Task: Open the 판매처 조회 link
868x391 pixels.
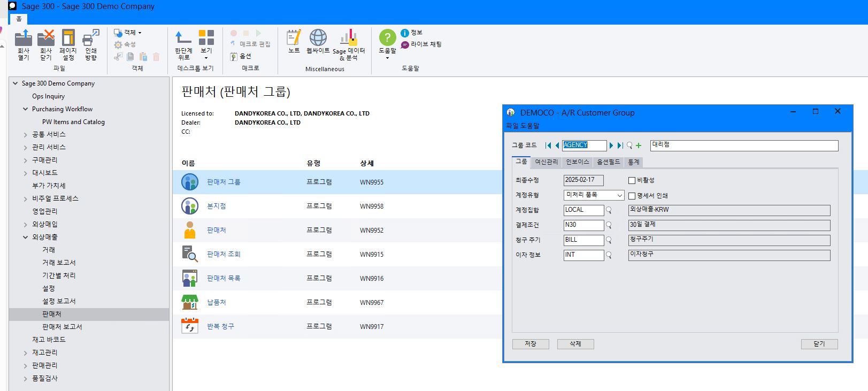Action: pyautogui.click(x=224, y=254)
